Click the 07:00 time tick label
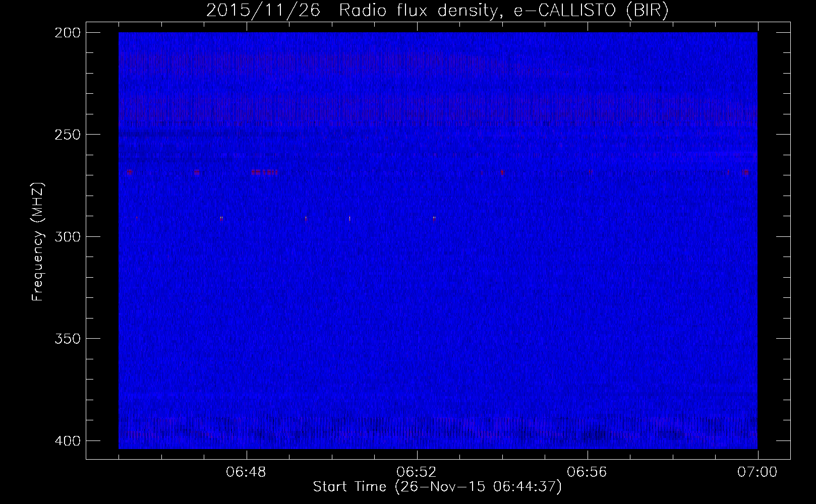The image size is (816, 504). (757, 472)
